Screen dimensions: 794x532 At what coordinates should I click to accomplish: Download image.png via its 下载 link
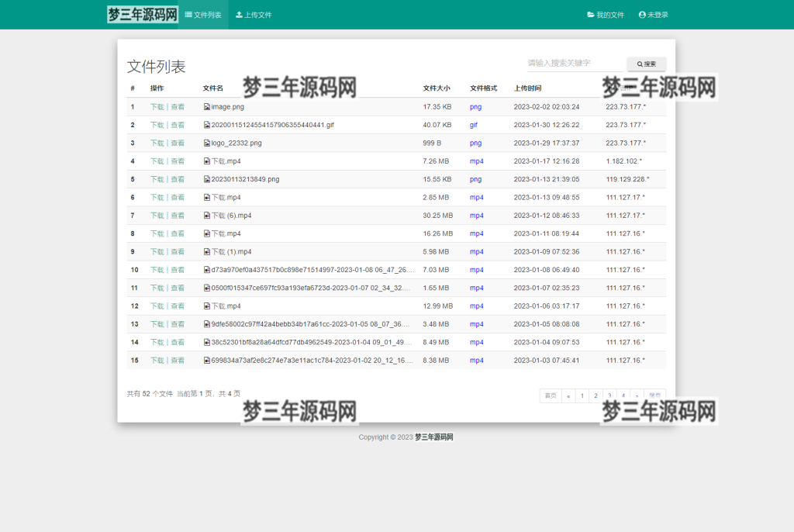tap(157, 107)
